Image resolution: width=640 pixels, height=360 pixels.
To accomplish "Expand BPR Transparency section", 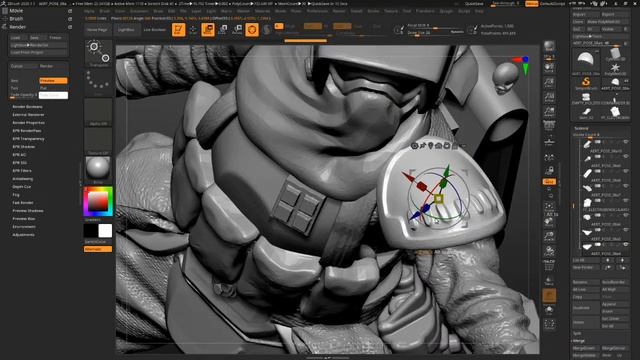I will click(28, 139).
